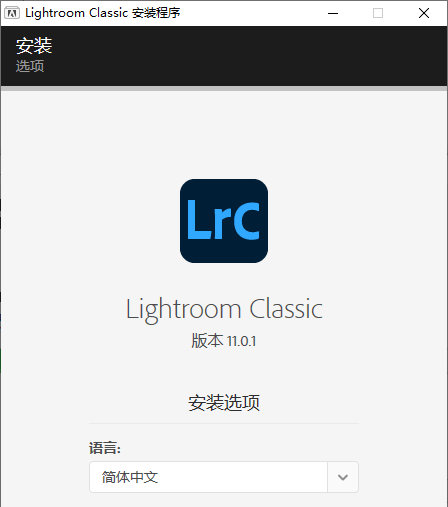Minimize the Lightroom Classic installer window
Image resolution: width=448 pixels, height=507 pixels.
(333, 13)
